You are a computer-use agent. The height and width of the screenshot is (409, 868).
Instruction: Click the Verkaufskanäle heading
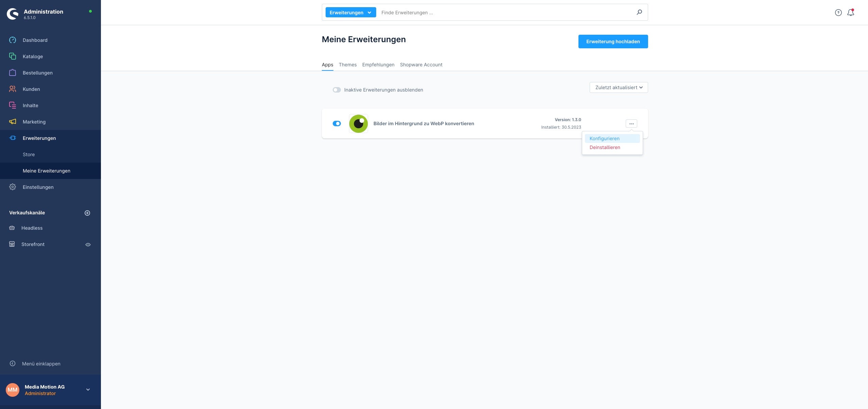pyautogui.click(x=27, y=213)
